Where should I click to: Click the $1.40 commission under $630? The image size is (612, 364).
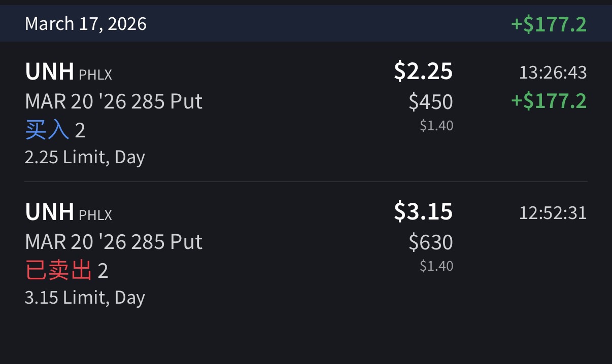point(436,266)
